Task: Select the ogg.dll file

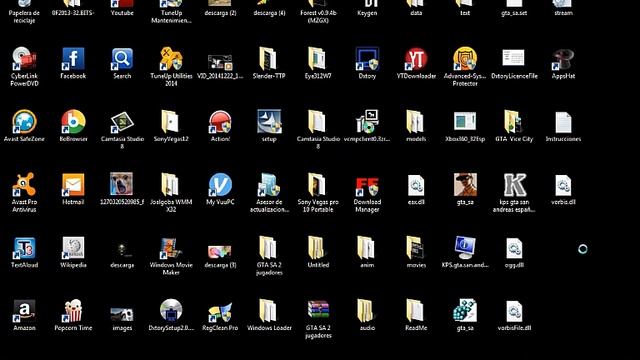Action: coord(514,249)
